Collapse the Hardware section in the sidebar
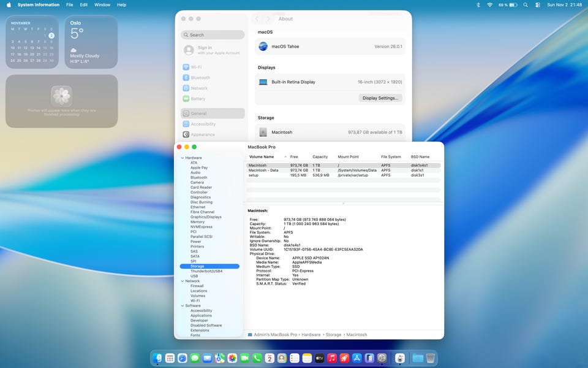This screenshot has width=588, height=368. pos(182,158)
